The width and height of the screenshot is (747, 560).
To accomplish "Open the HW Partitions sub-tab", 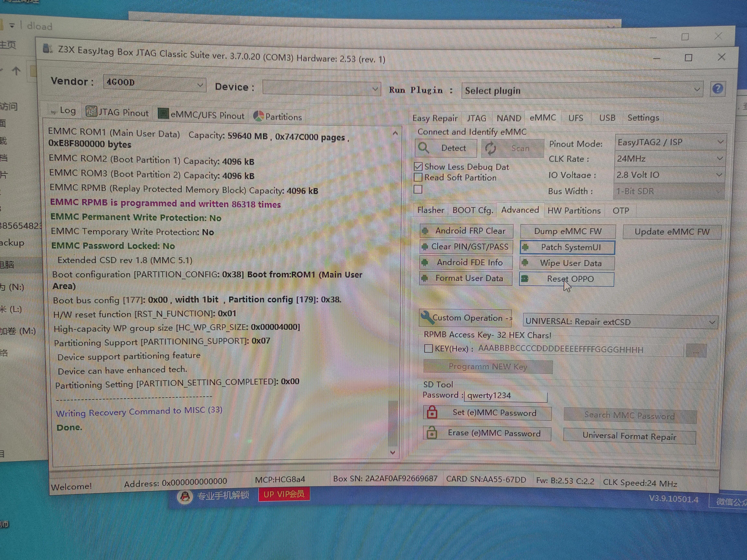I will (574, 211).
